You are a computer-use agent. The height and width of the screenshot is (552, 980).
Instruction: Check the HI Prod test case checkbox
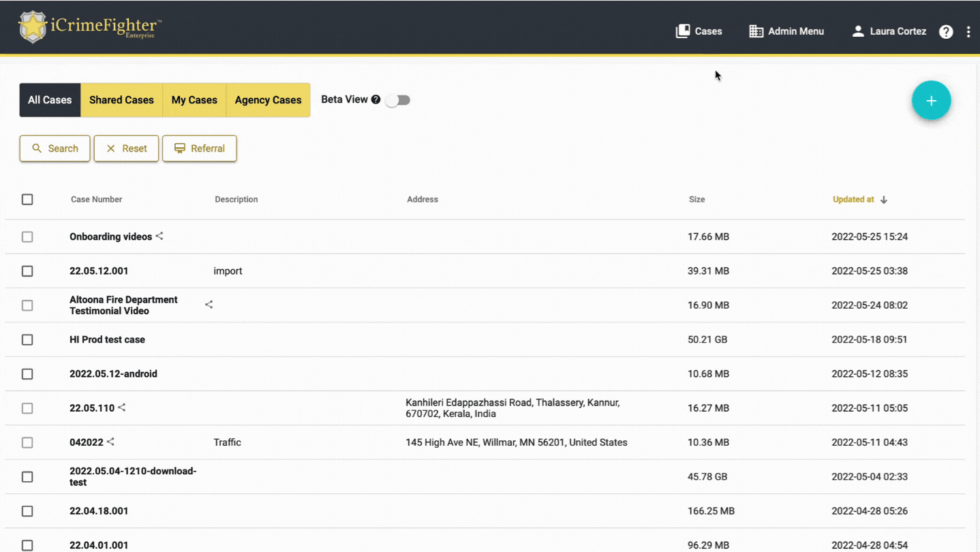click(27, 339)
